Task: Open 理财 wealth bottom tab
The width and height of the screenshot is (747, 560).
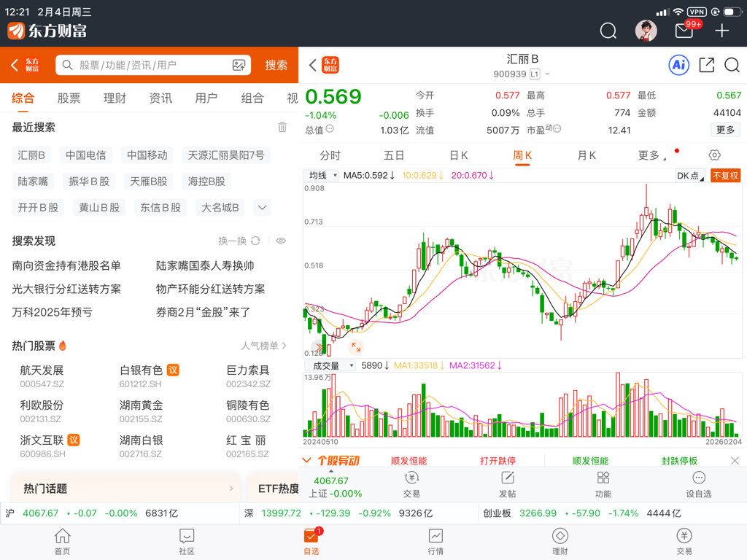Action: coord(560,542)
